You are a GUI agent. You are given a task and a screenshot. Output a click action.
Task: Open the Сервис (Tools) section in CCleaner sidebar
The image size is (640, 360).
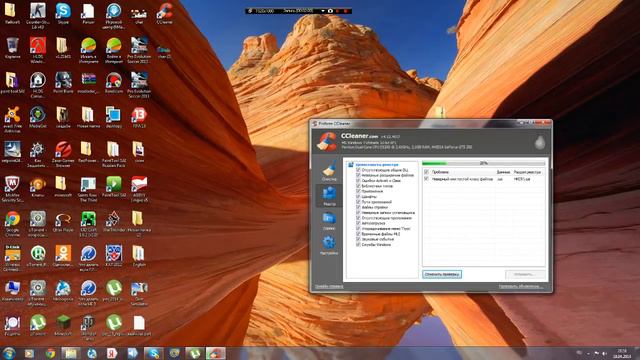tap(329, 221)
